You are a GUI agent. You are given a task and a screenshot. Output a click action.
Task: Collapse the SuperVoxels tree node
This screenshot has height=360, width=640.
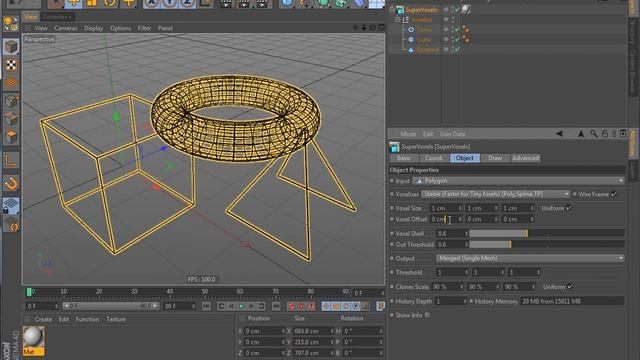392,9
